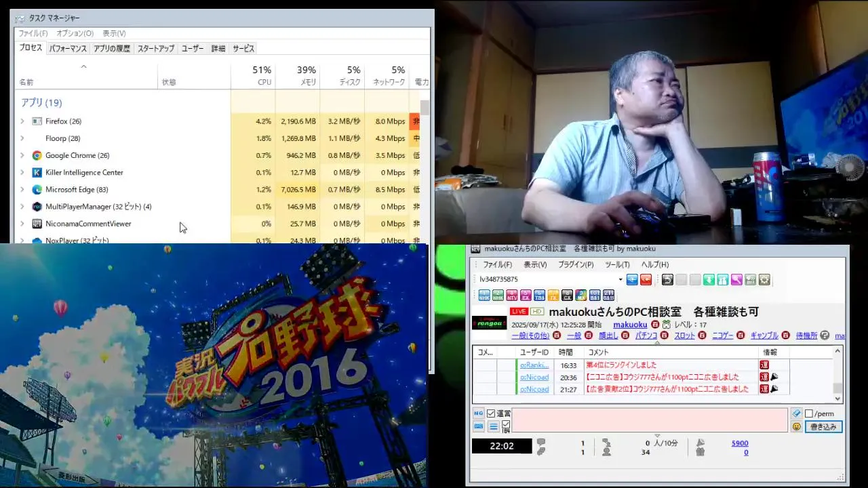Sort processes by メモリ column header
Image resolution: width=868 pixels, height=488 pixels.
click(x=298, y=76)
